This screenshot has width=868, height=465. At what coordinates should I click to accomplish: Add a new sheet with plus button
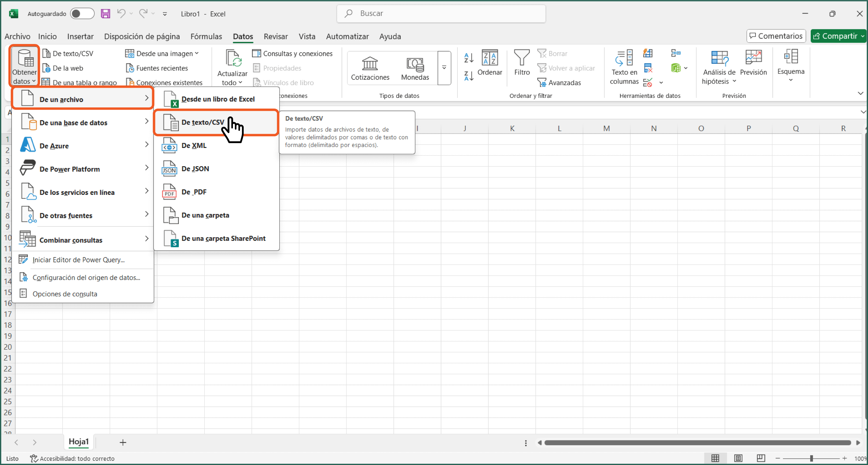(123, 442)
